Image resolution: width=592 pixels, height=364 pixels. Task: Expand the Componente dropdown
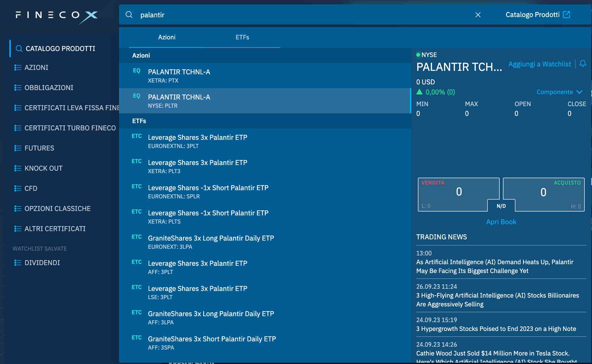coord(559,92)
